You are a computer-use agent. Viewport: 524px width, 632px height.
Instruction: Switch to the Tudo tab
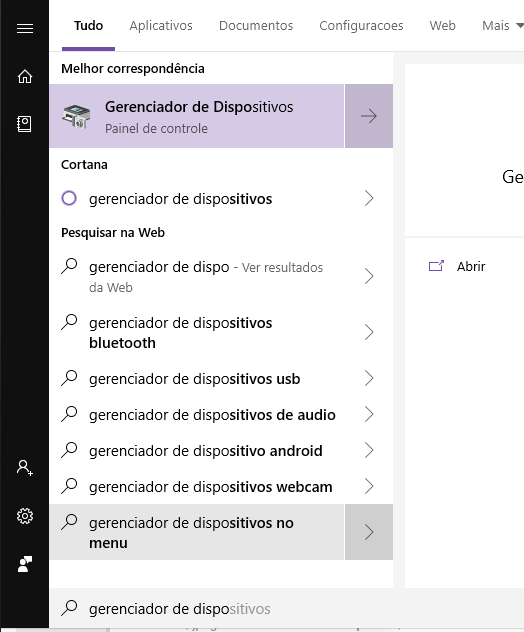coord(88,26)
